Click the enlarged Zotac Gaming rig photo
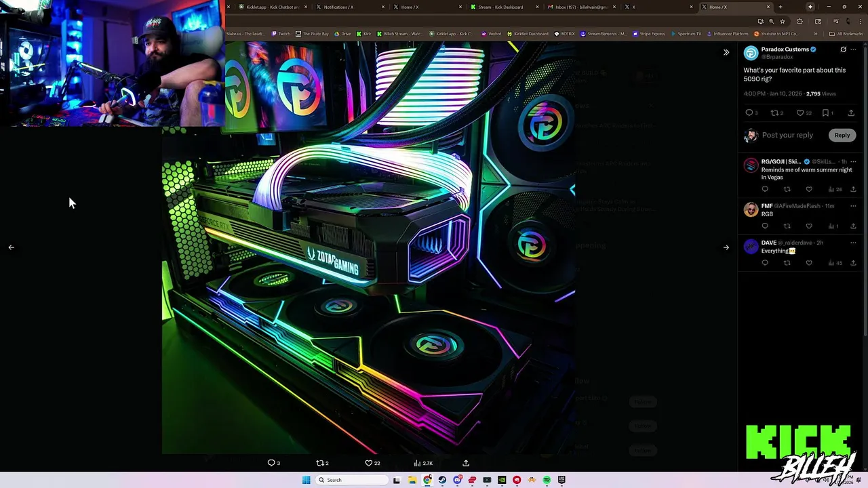This screenshot has width=868, height=488. tap(368, 248)
